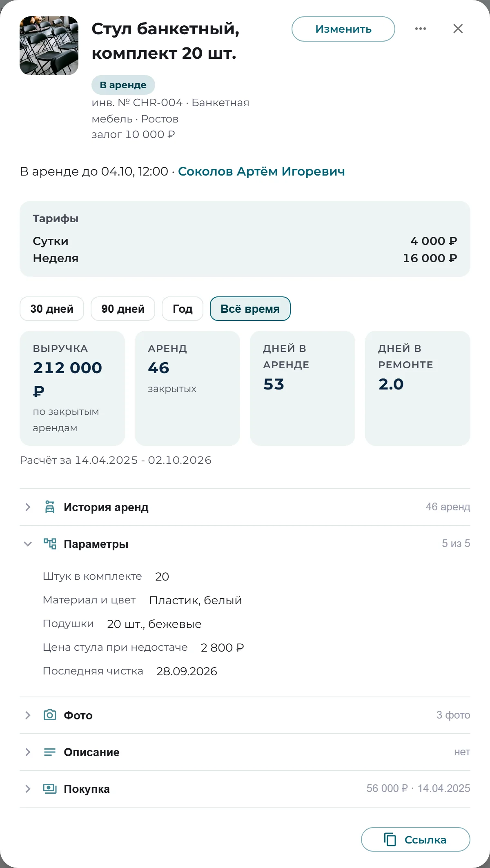Expand the Покупка section chevron
Viewport: 490px width, 868px height.
(28, 789)
